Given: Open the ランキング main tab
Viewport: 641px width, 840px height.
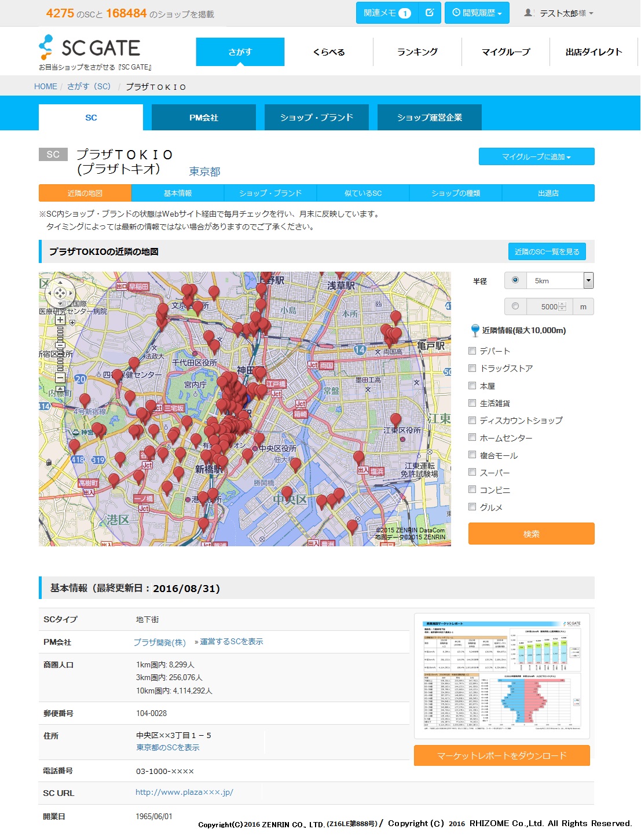Looking at the screenshot, I should (417, 52).
